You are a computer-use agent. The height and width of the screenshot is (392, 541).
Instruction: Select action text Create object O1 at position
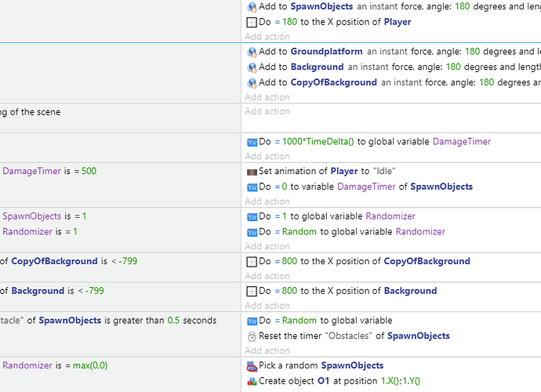(x=339, y=381)
